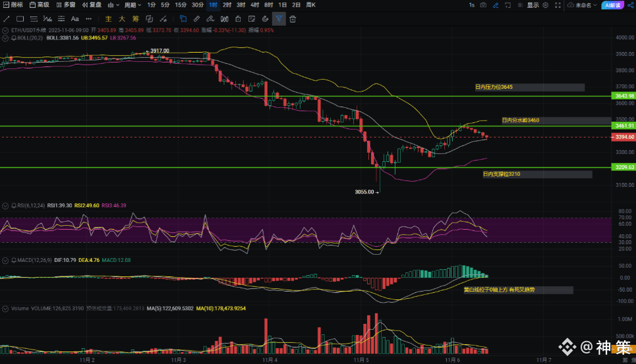Click the AI解读 button
The image size is (636, 364).
(610, 5)
